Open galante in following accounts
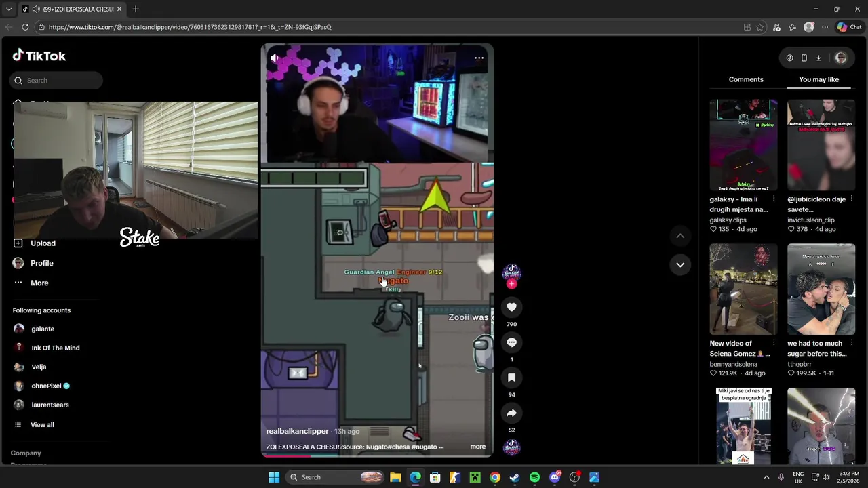 pyautogui.click(x=43, y=329)
